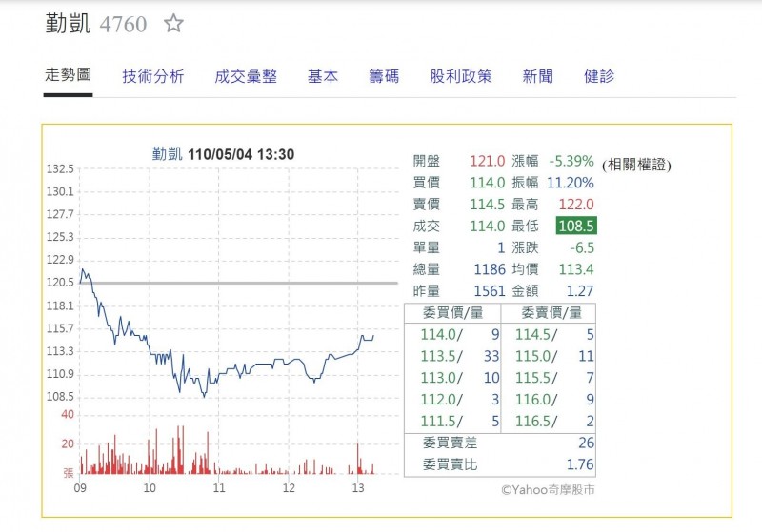Click the 勤凱 stock name heading
762x532 pixels.
[x=67, y=24]
